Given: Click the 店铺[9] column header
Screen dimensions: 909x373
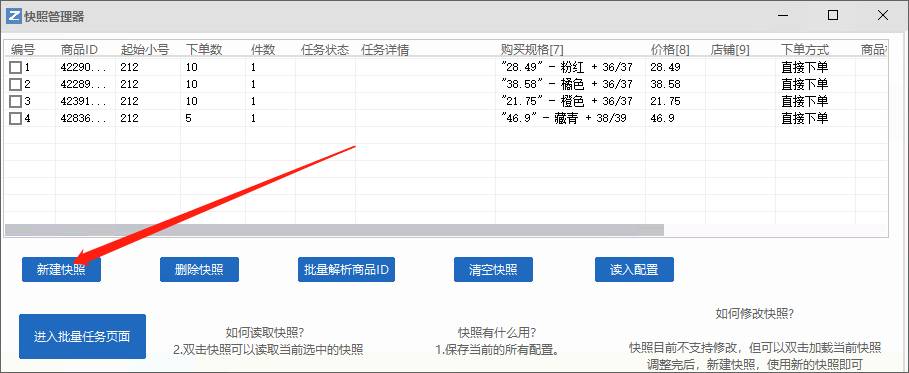Looking at the screenshot, I should (x=730, y=50).
